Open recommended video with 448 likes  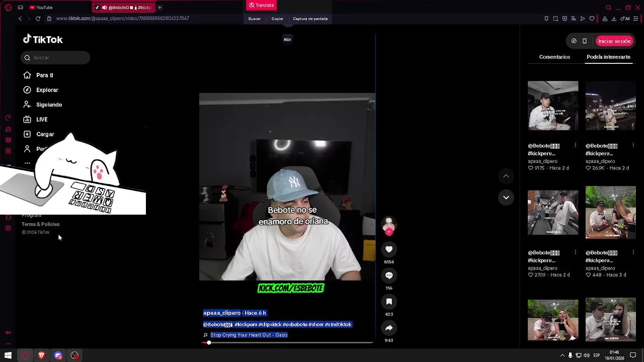611,212
